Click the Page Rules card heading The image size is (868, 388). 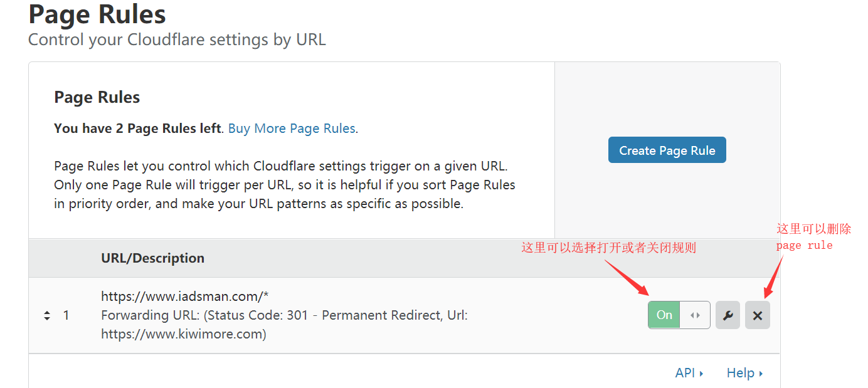pos(97,97)
